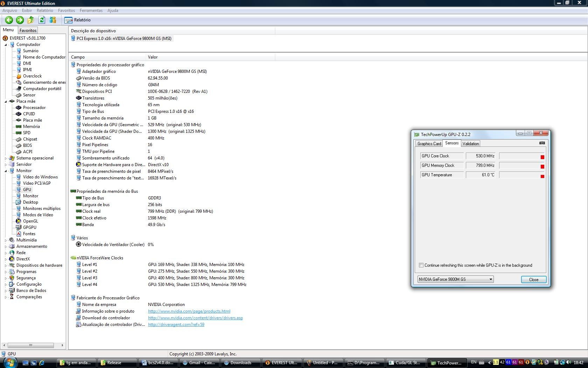588x368 pixels.
Task: Collapse the Monitor tree branch
Action: [x=6, y=171]
